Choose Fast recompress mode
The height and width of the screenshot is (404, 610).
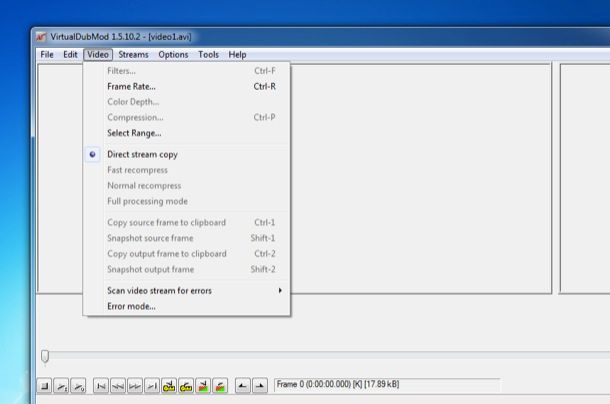[x=188, y=170]
